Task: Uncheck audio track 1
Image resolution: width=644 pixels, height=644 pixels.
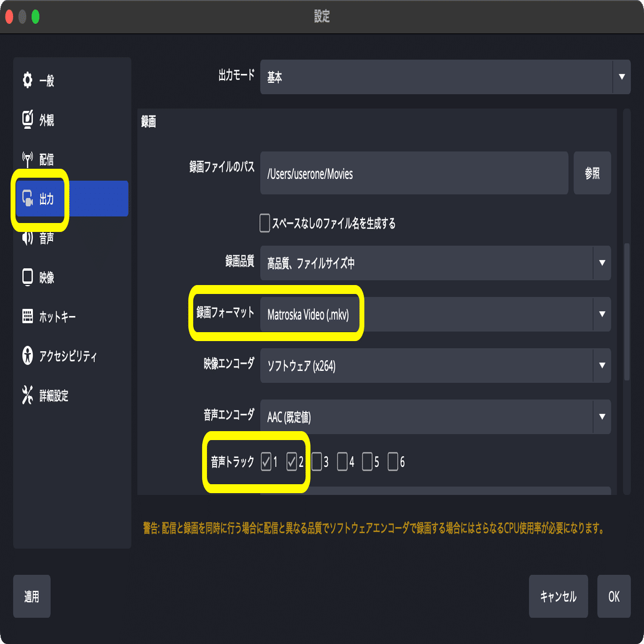Action: [266, 462]
